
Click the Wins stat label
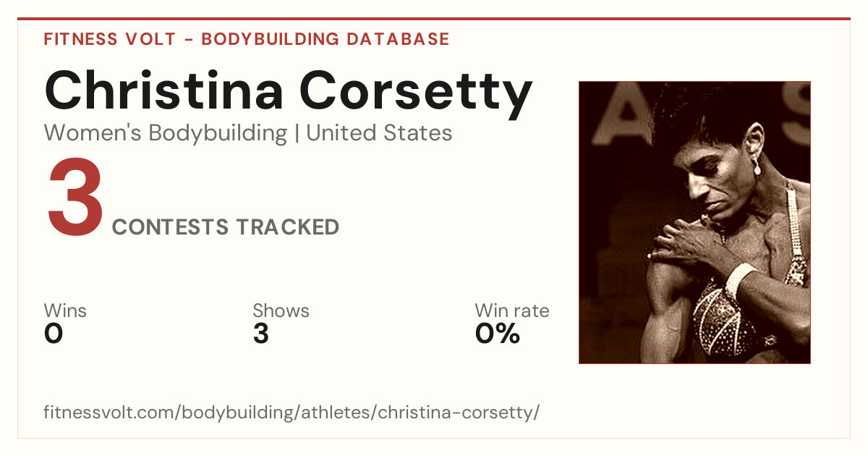coord(65,311)
